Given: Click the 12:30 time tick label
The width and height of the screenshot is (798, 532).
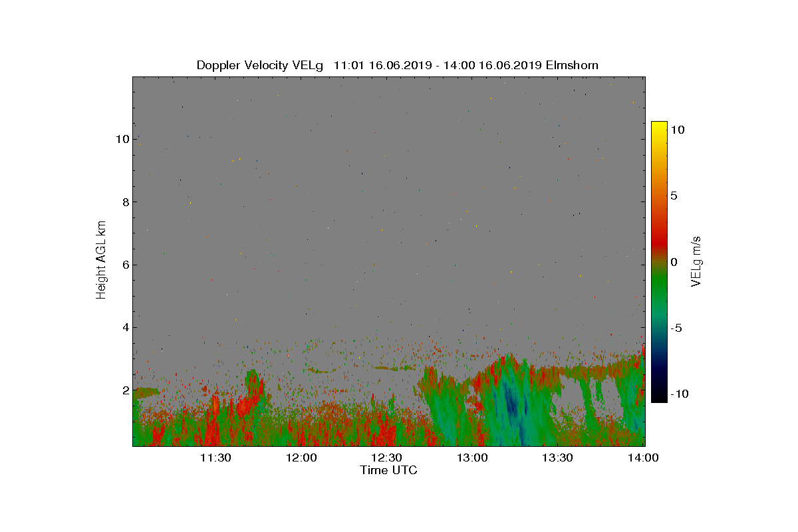Looking at the screenshot, I should click(386, 458).
